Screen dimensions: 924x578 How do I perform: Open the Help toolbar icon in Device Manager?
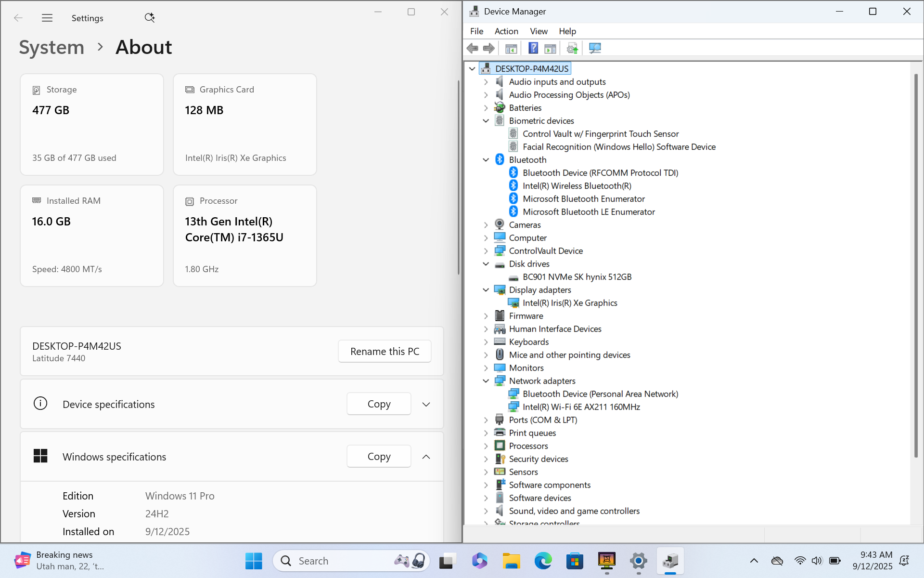[x=533, y=48]
